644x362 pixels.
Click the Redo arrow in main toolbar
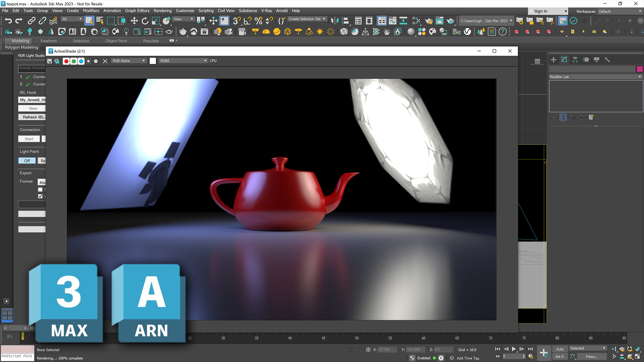pos(19,21)
